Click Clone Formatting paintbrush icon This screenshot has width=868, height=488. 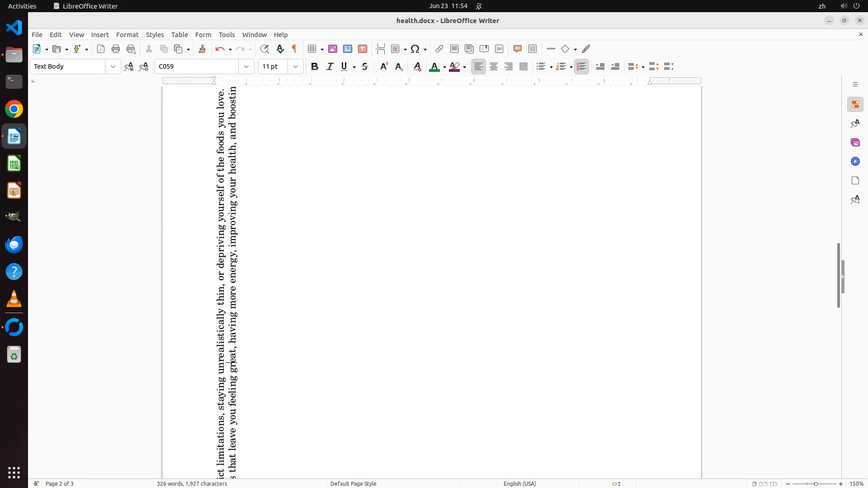[x=202, y=49]
